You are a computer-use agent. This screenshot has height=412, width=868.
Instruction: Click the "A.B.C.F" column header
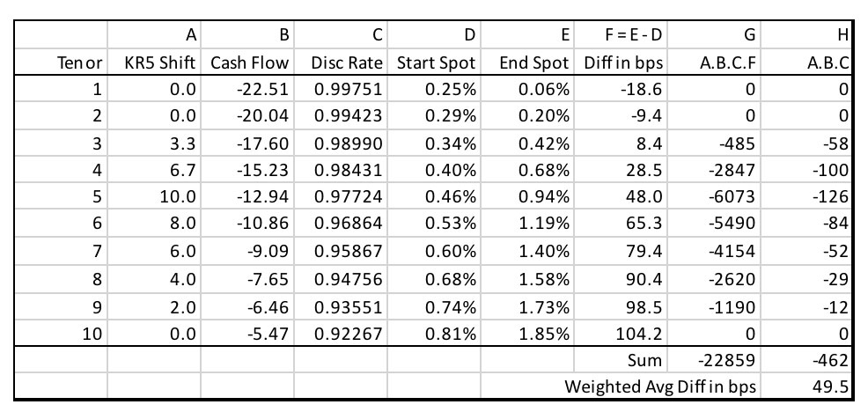tap(725, 63)
